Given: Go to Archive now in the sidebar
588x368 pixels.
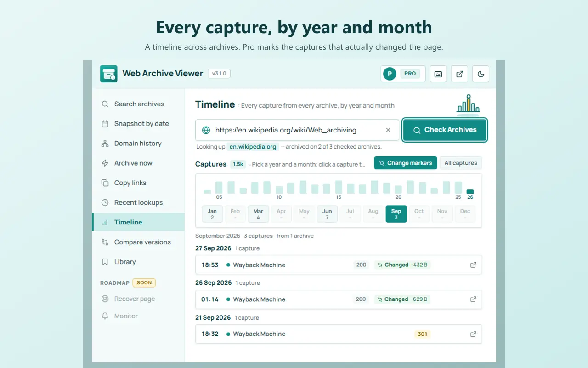Looking at the screenshot, I should coord(138,163).
